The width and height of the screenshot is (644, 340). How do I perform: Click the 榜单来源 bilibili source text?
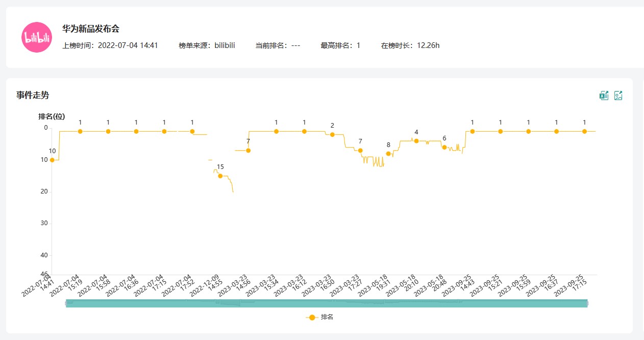(x=207, y=45)
